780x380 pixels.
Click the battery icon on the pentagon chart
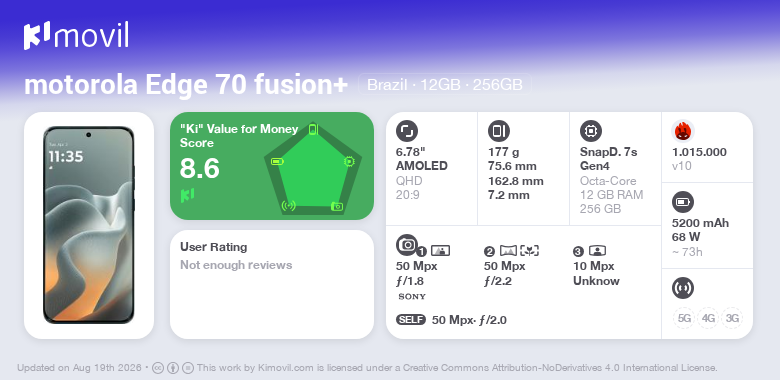tap(277, 161)
